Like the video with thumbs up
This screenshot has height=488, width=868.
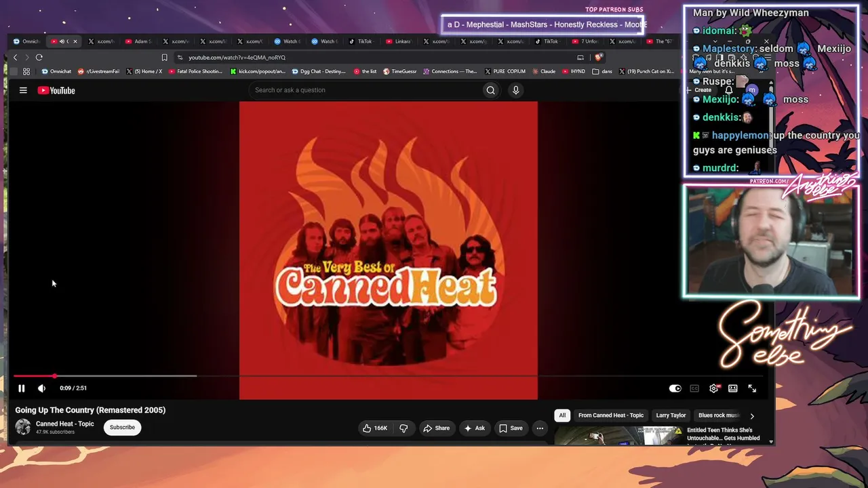pyautogui.click(x=375, y=428)
